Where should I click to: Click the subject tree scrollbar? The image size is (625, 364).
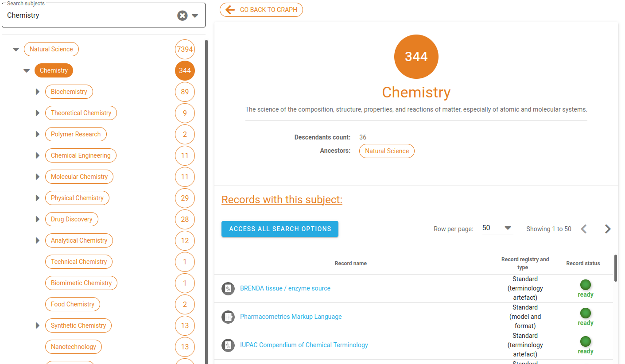(206, 201)
